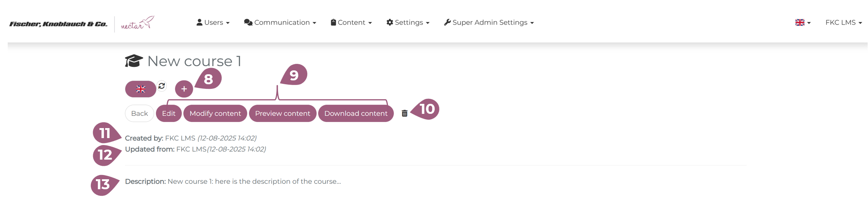This screenshot has width=868, height=205.
Task: Click the Edit button
Action: pyautogui.click(x=169, y=113)
